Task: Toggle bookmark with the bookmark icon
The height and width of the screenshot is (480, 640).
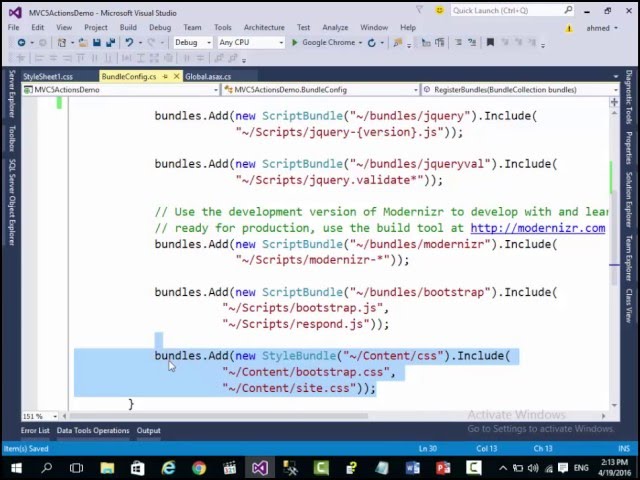Action: [490, 42]
